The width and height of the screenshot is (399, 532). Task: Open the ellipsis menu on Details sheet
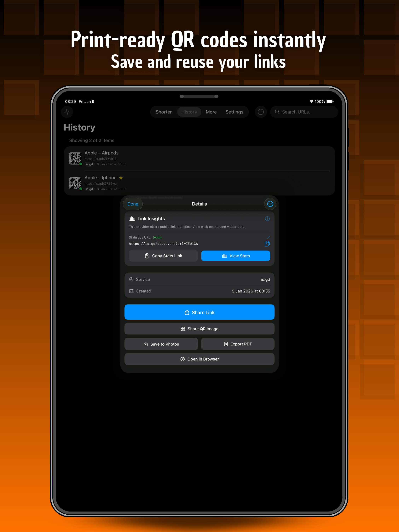pyautogui.click(x=270, y=204)
